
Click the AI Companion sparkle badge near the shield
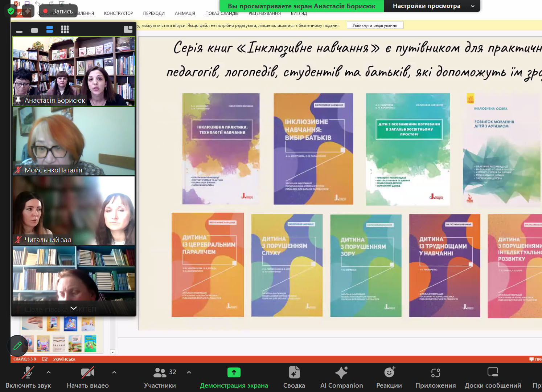(x=28, y=11)
